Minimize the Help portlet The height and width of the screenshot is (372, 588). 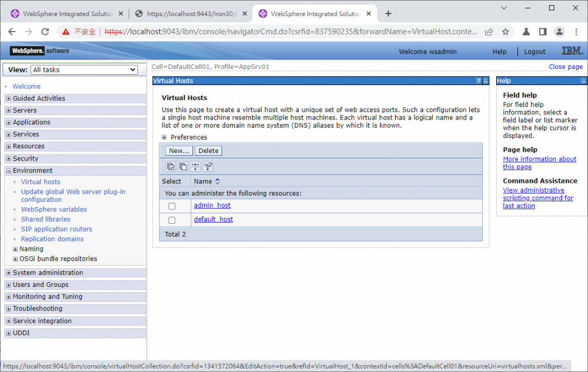pos(583,80)
